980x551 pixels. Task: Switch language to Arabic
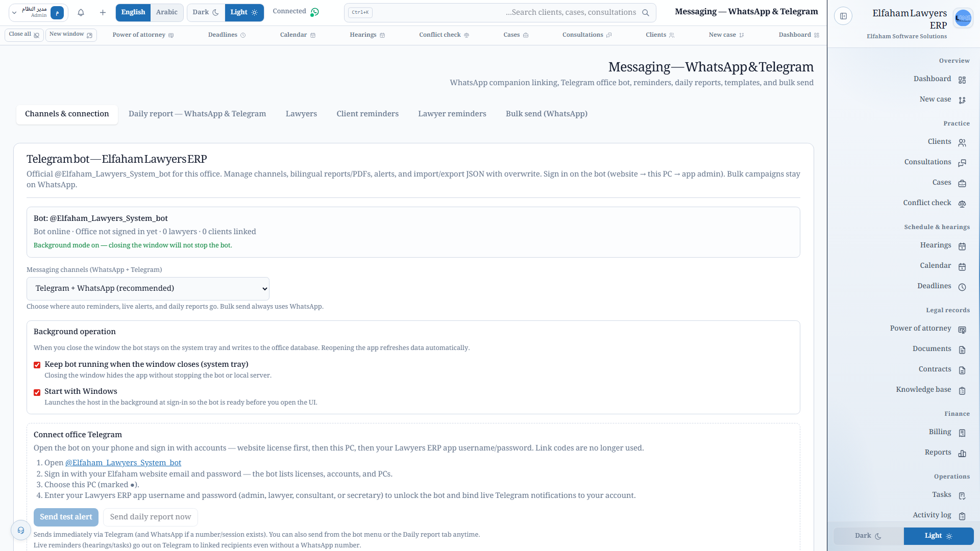tap(167, 12)
